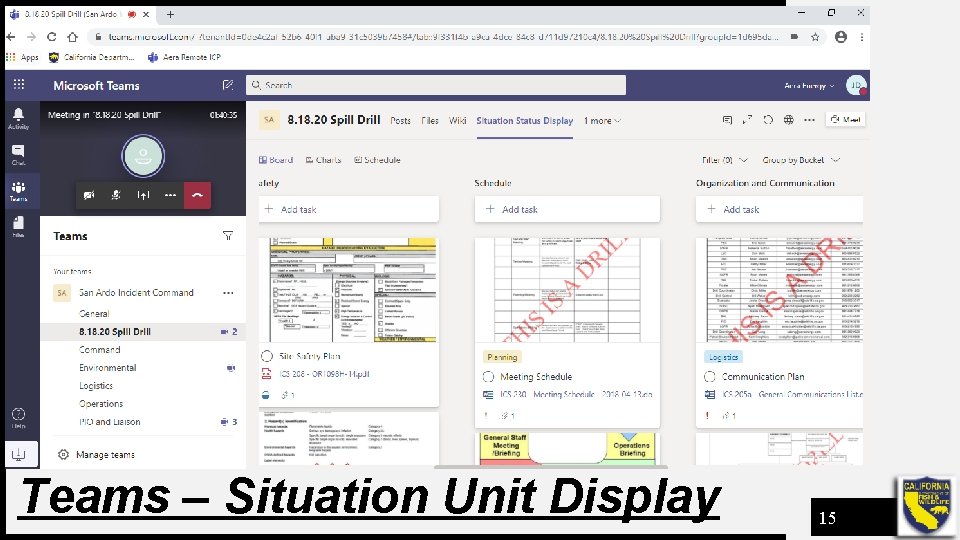Open more actions in the meeting control bar
This screenshot has width=960, height=540.
tap(170, 195)
